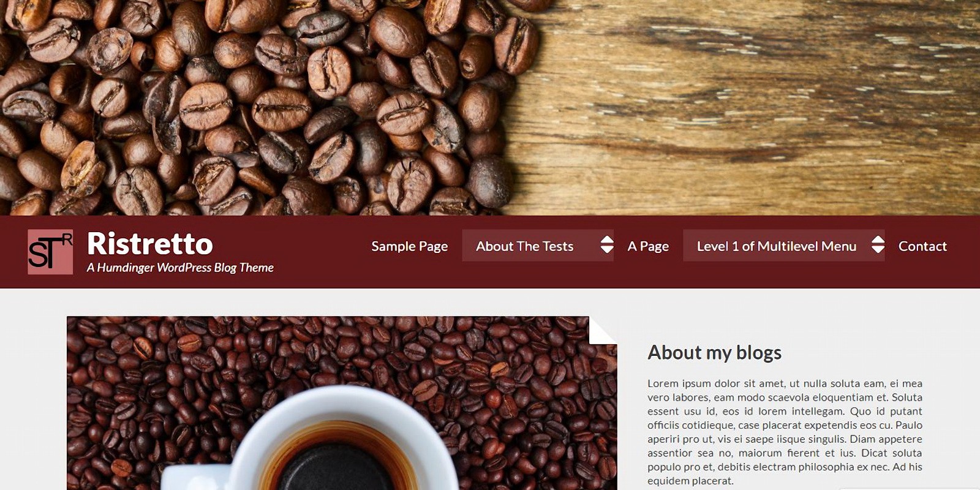Open the Contact page link

tap(922, 246)
